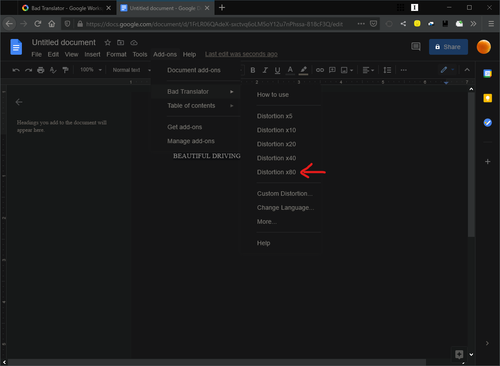
Task: Click the Last edit was seconds ago link
Action: (x=241, y=54)
